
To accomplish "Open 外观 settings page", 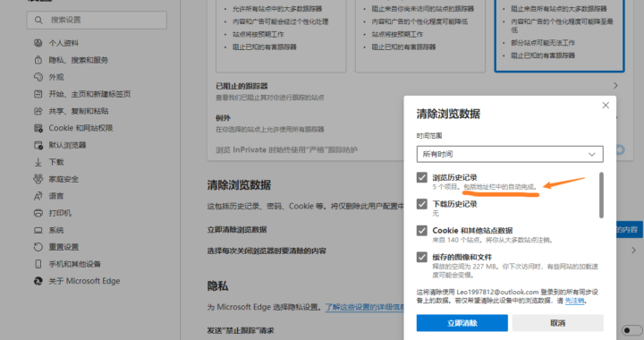I will tap(56, 77).
